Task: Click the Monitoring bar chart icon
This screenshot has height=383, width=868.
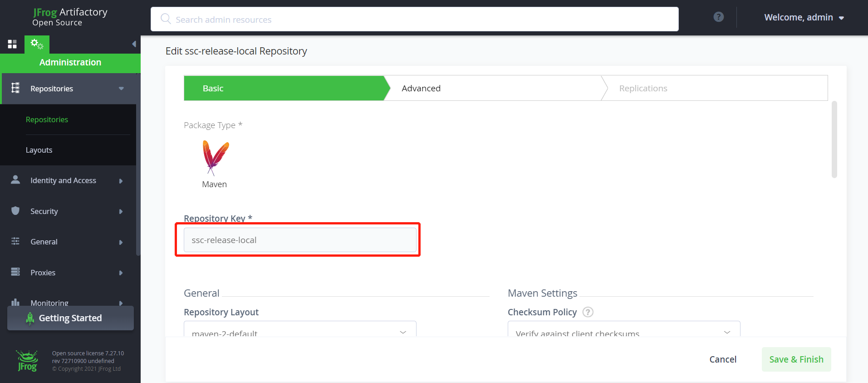Action: (15, 302)
